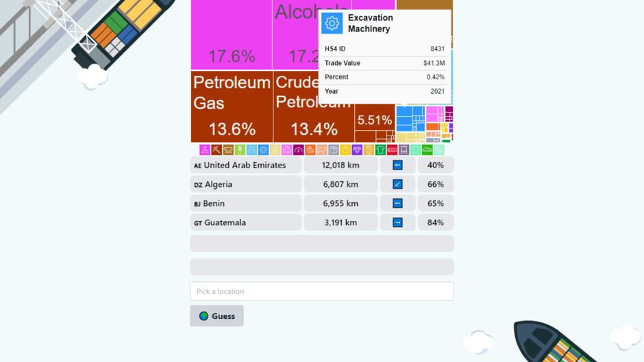Click the pink recycling plastics category icon
The height and width of the screenshot is (362, 644).
coord(286,150)
